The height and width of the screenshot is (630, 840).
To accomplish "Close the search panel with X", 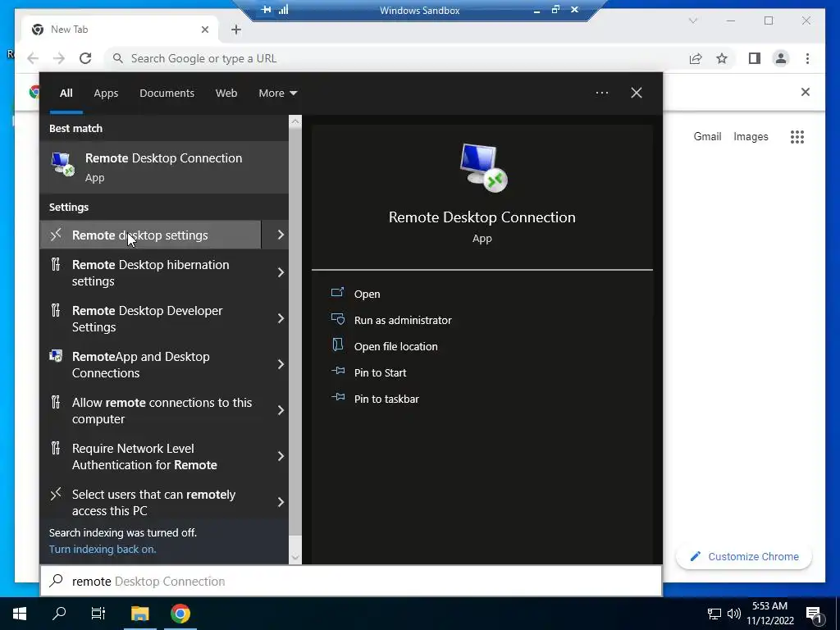I will point(637,93).
